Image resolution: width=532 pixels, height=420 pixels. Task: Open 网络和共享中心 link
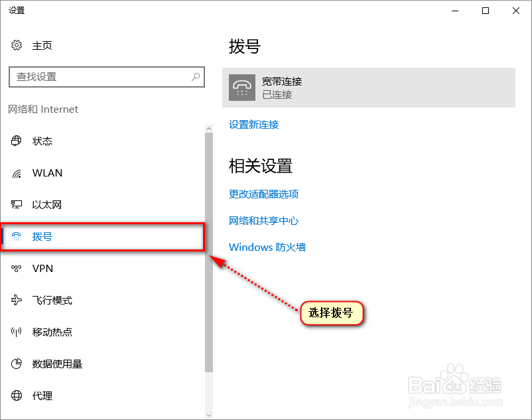click(263, 221)
